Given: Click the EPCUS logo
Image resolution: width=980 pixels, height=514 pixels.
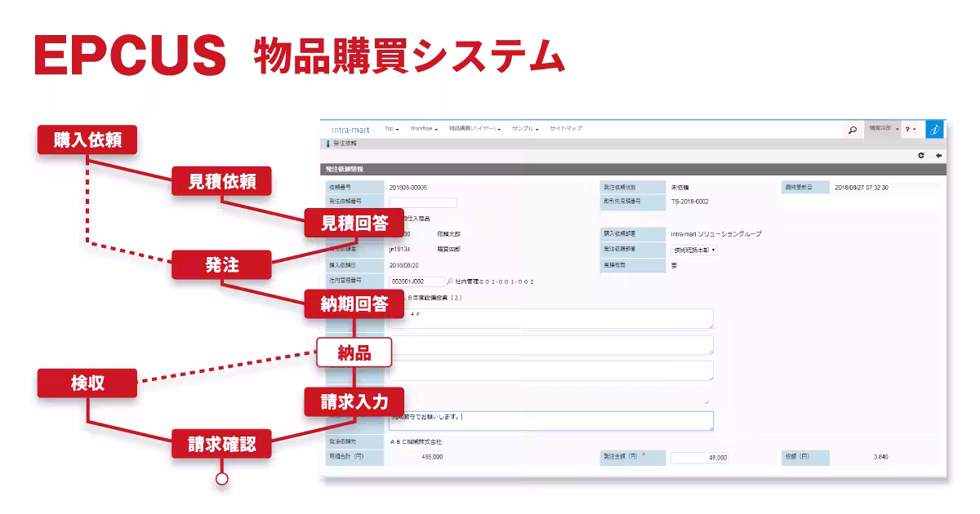Looking at the screenshot, I should [x=130, y=55].
